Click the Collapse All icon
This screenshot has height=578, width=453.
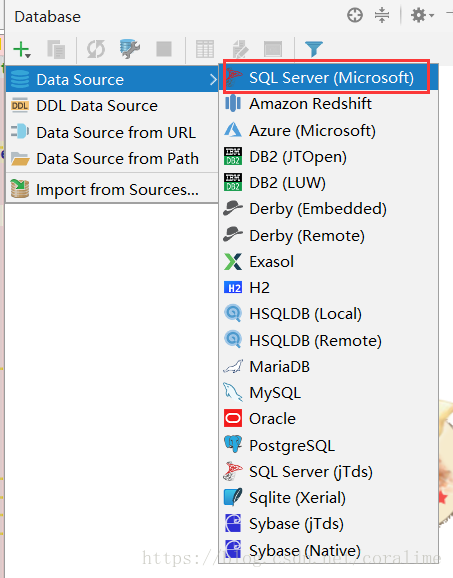point(382,15)
